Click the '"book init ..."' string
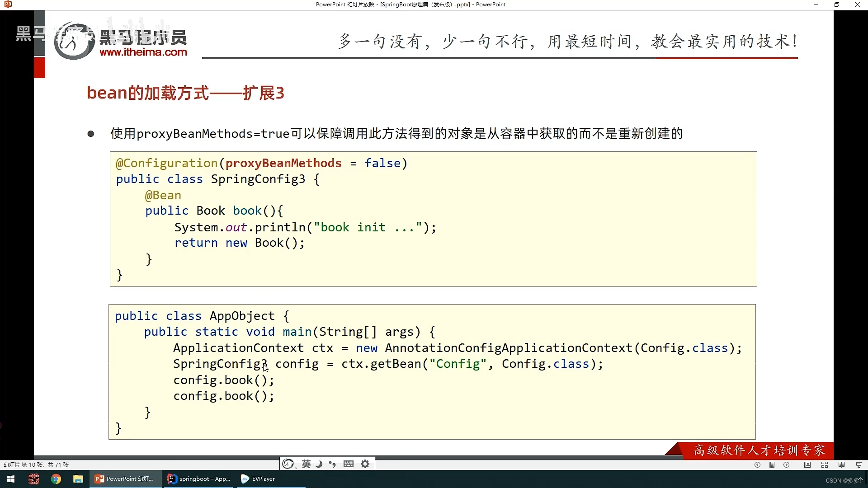The height and width of the screenshot is (488, 868). tap(368, 227)
